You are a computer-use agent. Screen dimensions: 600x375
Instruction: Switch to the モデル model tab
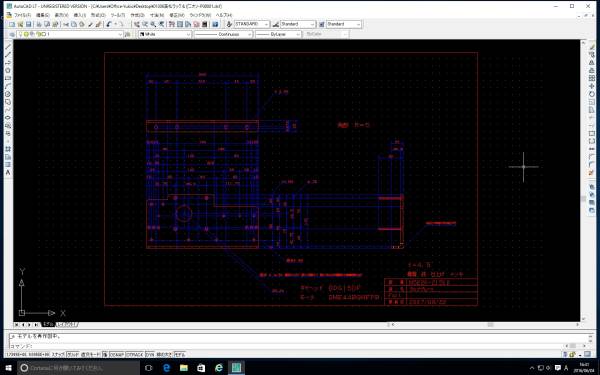coord(48,324)
